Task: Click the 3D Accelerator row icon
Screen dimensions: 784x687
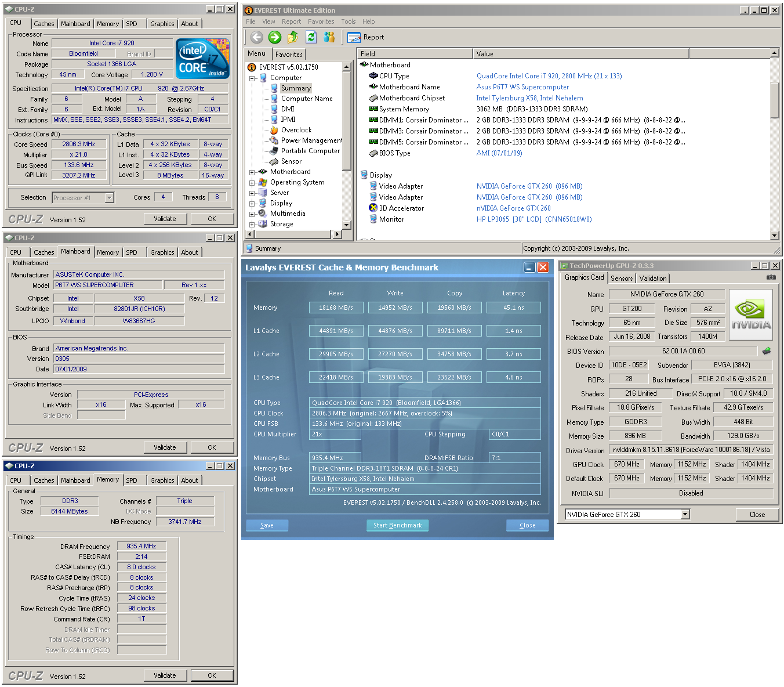Action: [x=373, y=208]
